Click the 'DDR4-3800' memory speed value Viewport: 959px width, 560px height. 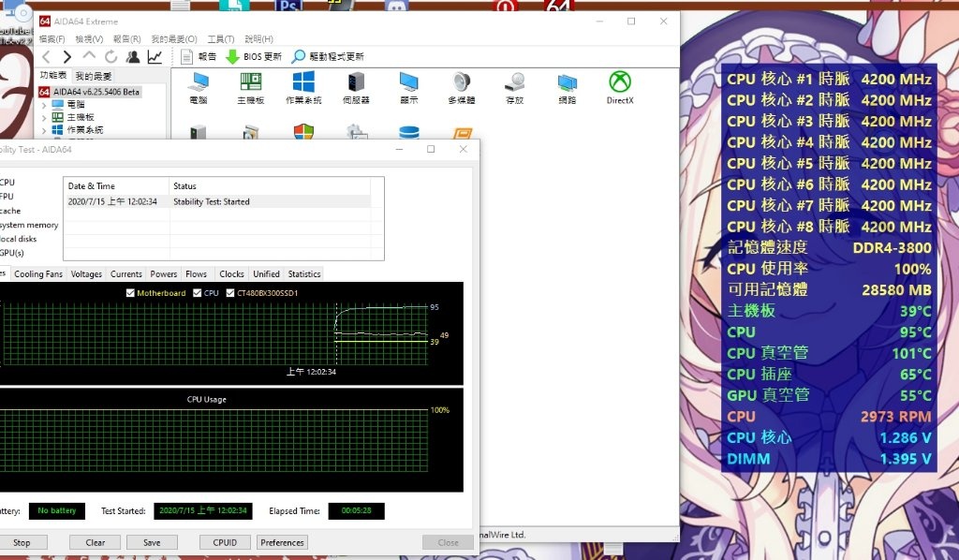coord(892,247)
